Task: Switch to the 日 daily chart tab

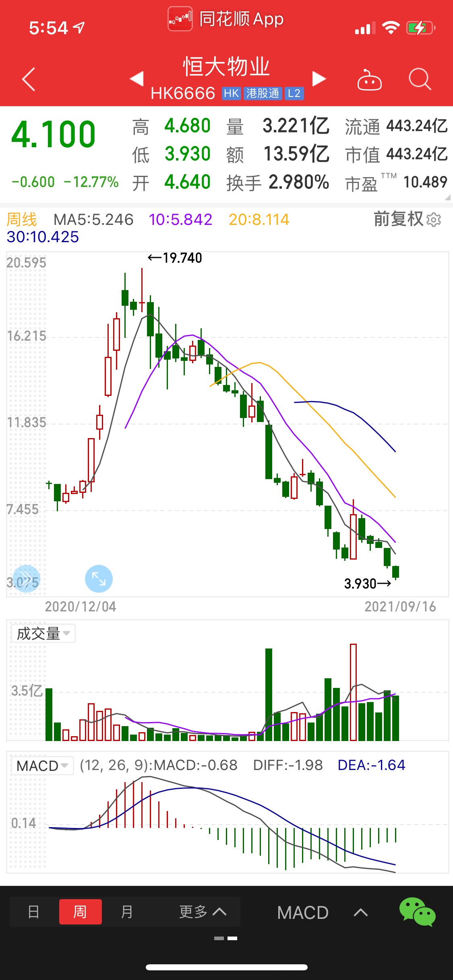Action: pyautogui.click(x=34, y=912)
